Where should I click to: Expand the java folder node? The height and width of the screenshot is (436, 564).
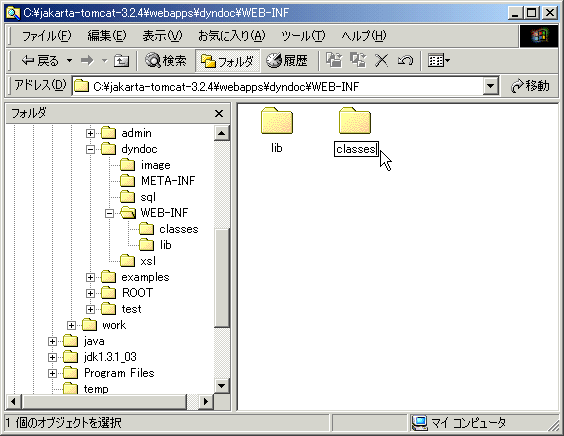coord(52,341)
